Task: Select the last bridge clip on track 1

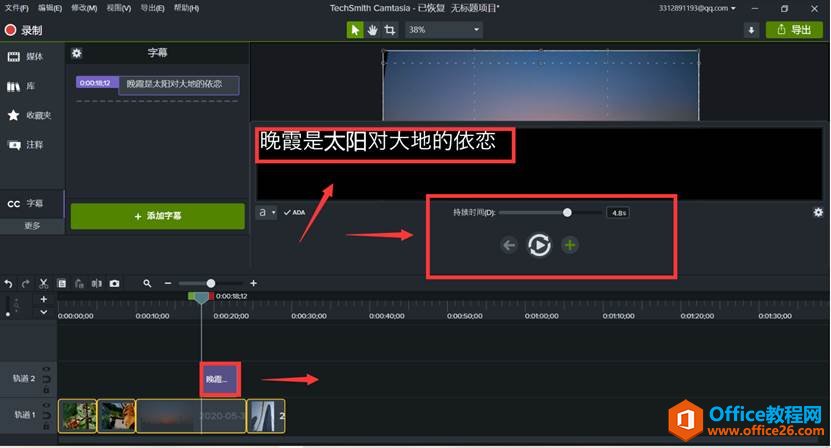Action: [x=266, y=416]
